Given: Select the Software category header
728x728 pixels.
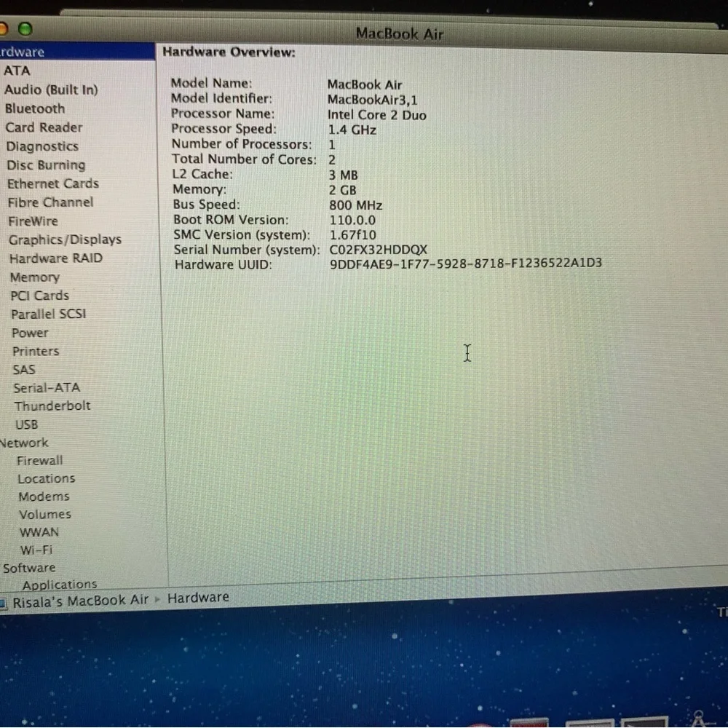Looking at the screenshot, I should [x=29, y=567].
